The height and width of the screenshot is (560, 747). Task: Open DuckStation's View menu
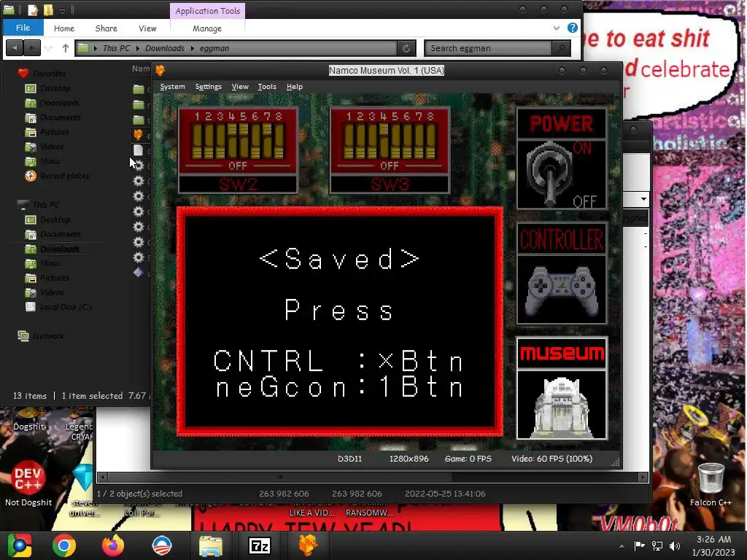pos(240,87)
